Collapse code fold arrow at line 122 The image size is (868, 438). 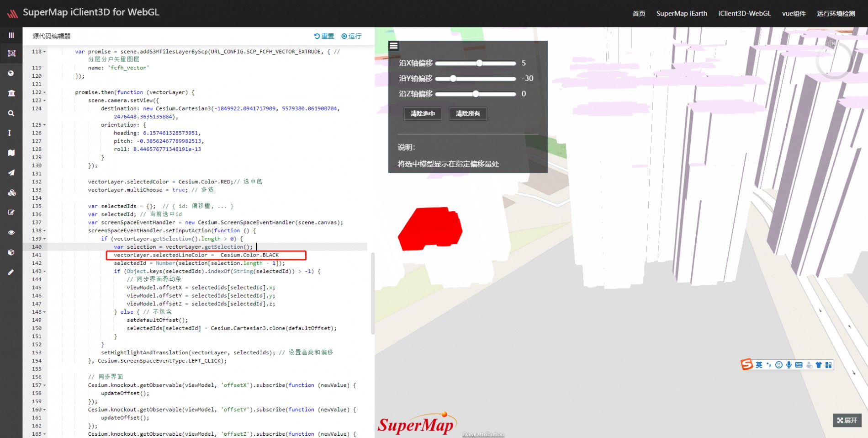point(44,92)
